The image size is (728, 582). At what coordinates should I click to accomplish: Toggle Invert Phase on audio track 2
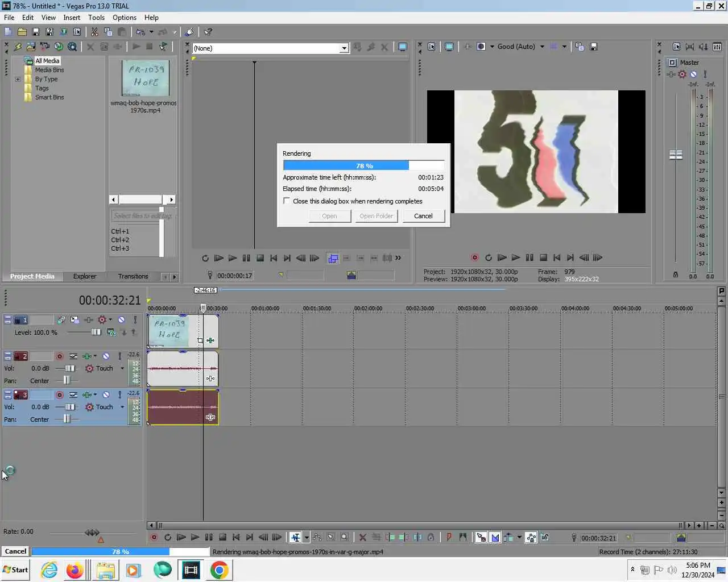point(73,356)
